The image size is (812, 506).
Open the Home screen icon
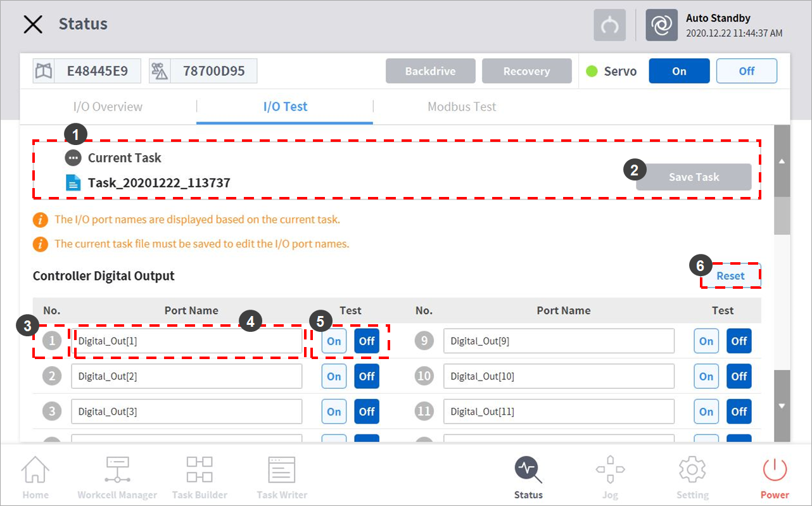pos(35,472)
